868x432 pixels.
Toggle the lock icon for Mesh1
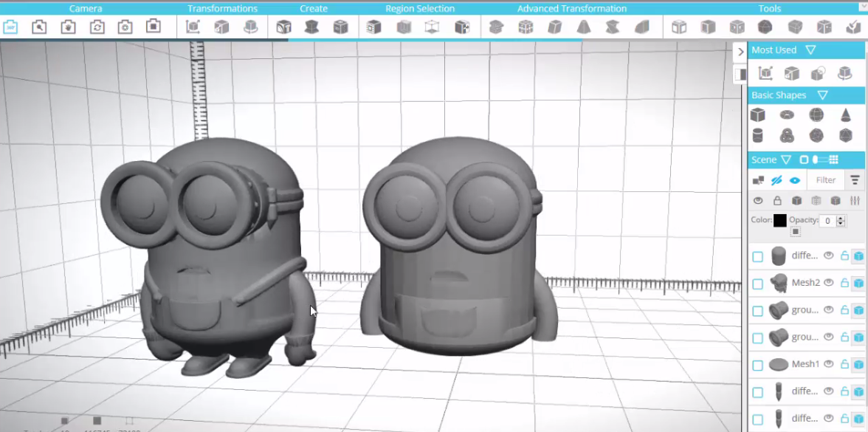(x=844, y=364)
